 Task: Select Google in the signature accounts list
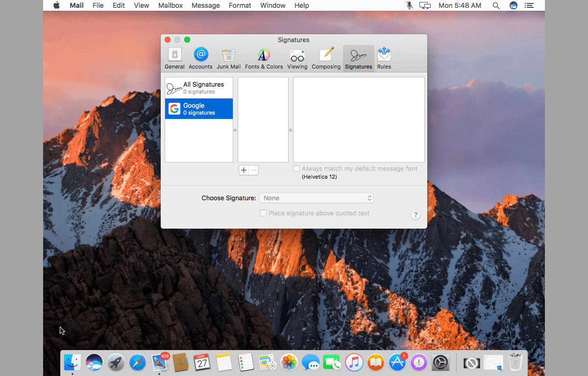pyautogui.click(x=198, y=108)
